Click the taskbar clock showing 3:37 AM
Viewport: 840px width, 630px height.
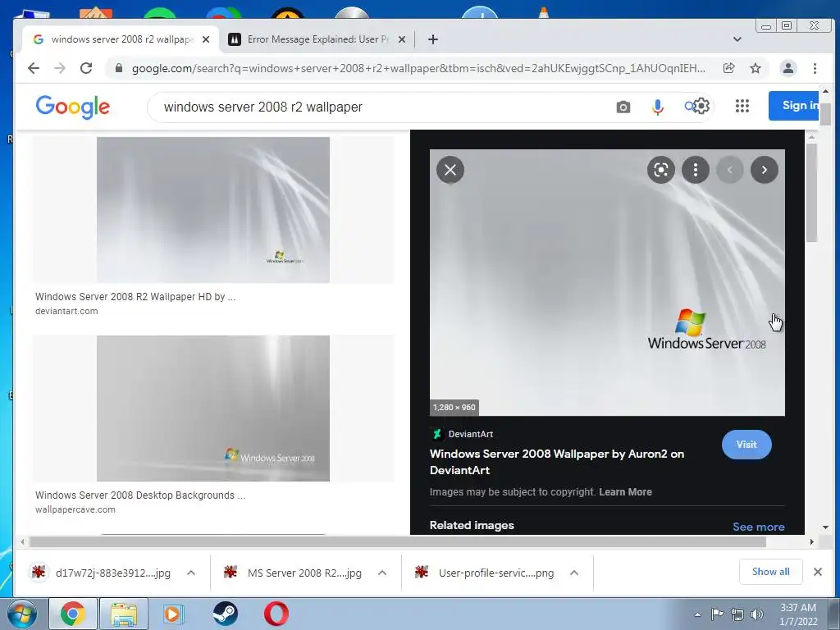(798, 614)
